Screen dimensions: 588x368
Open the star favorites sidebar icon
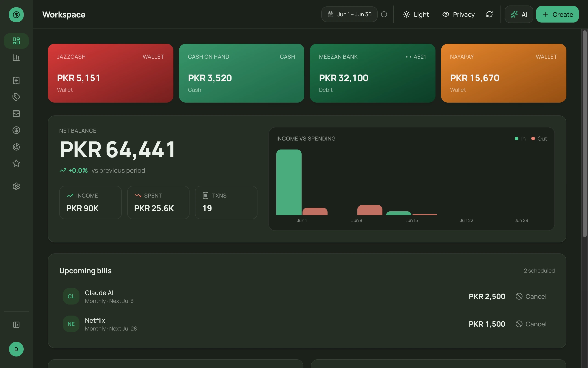(x=16, y=163)
